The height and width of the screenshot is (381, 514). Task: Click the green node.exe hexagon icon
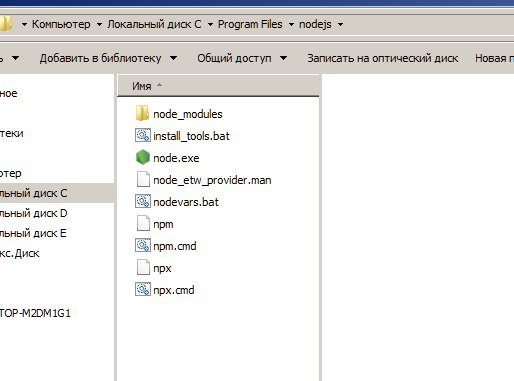coord(143,157)
